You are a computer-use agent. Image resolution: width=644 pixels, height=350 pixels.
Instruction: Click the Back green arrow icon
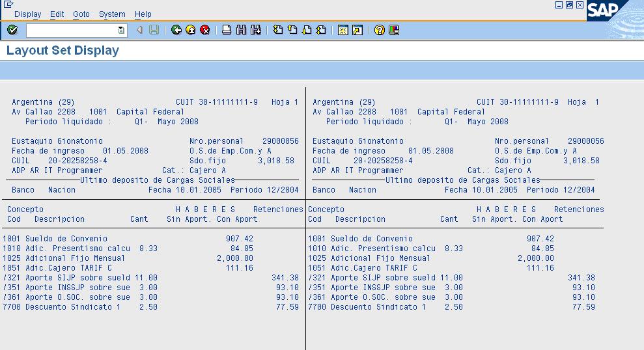pyautogui.click(x=176, y=30)
